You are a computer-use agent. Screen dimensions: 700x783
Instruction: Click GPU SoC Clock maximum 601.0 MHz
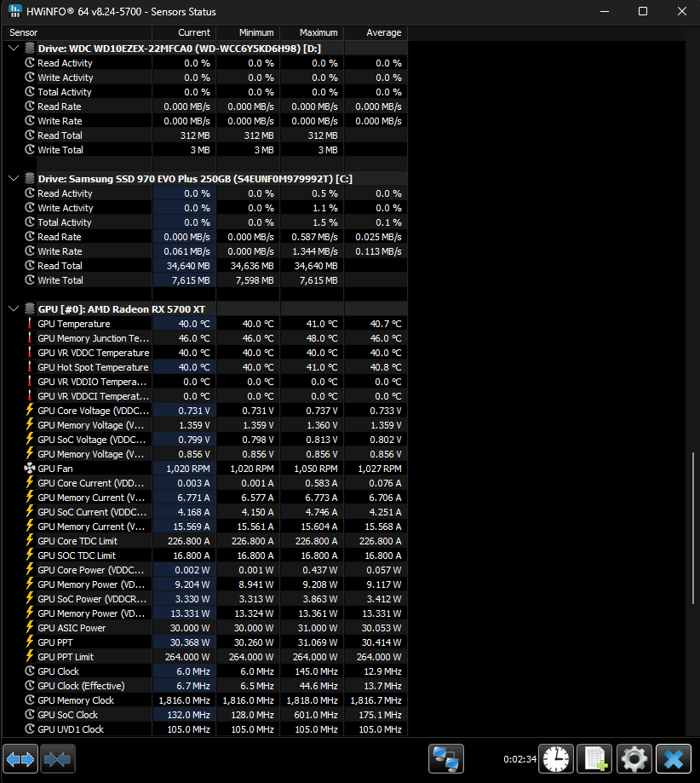316,715
